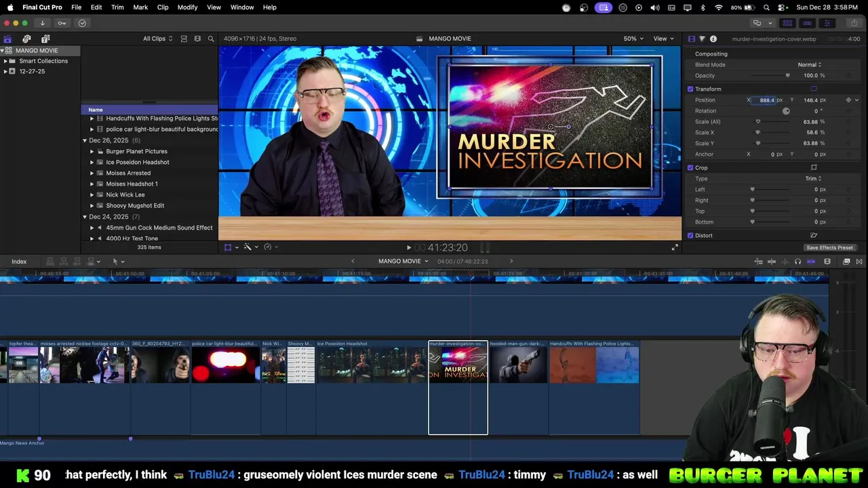The image size is (868, 488).
Task: Turn the Rotation dial control
Action: point(786,111)
